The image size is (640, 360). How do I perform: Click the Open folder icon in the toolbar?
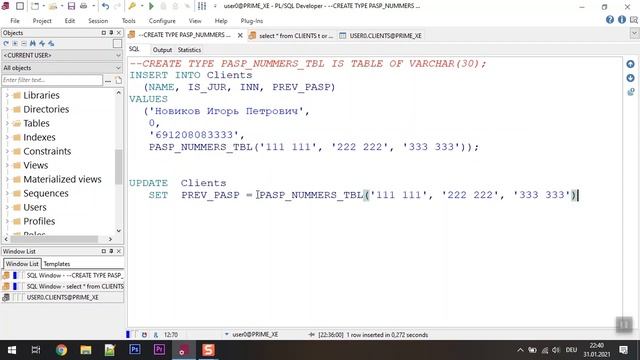(x=53, y=6)
